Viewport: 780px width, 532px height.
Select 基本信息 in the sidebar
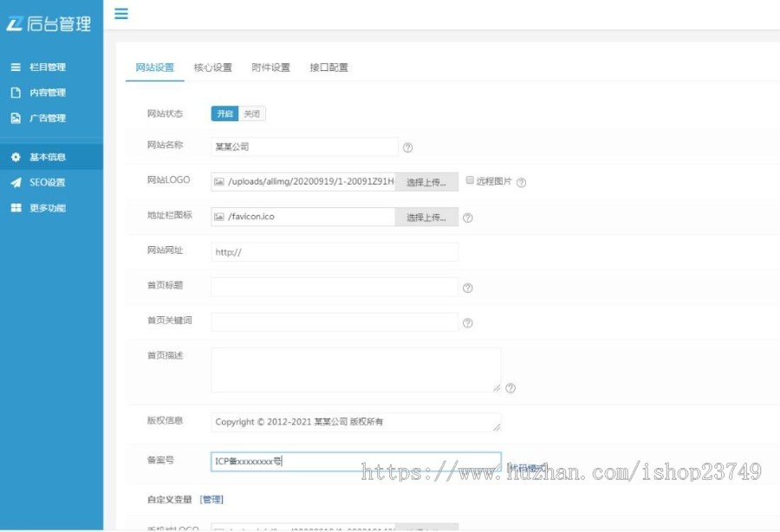click(51, 157)
